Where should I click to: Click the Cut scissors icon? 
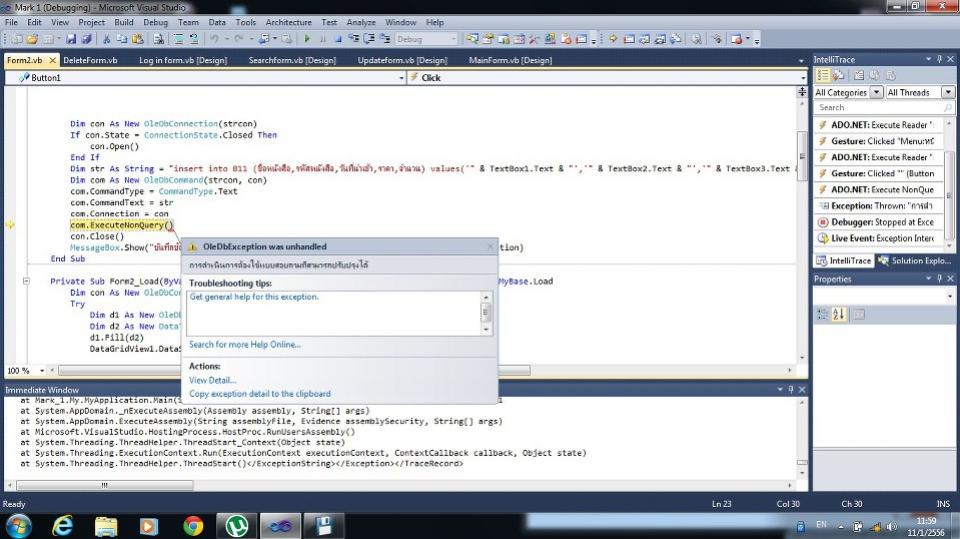[106, 39]
